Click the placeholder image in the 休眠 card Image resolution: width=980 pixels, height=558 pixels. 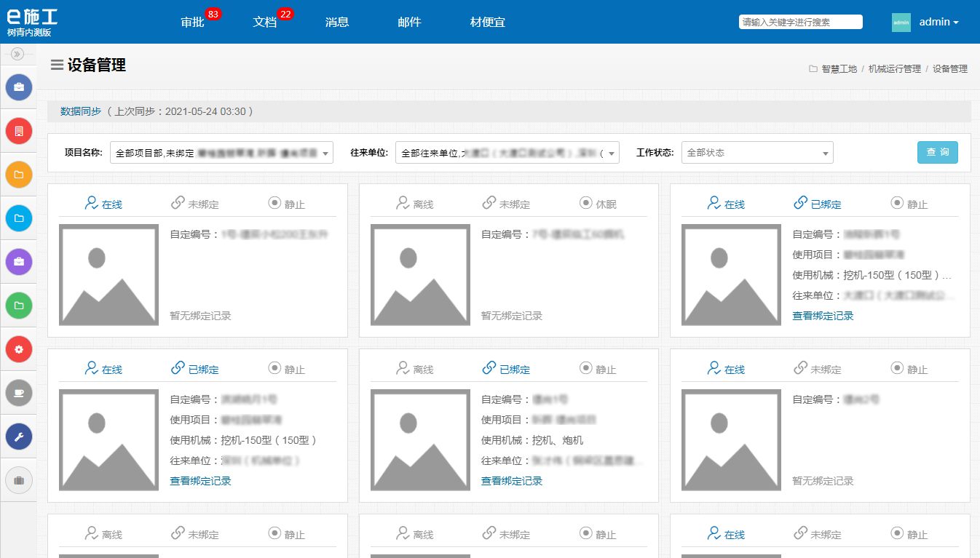[420, 275]
